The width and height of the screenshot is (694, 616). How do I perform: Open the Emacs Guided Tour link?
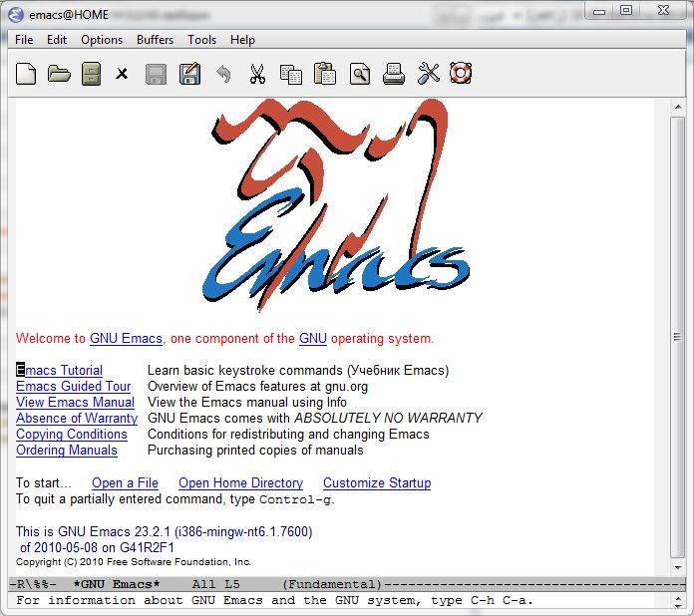tap(74, 387)
